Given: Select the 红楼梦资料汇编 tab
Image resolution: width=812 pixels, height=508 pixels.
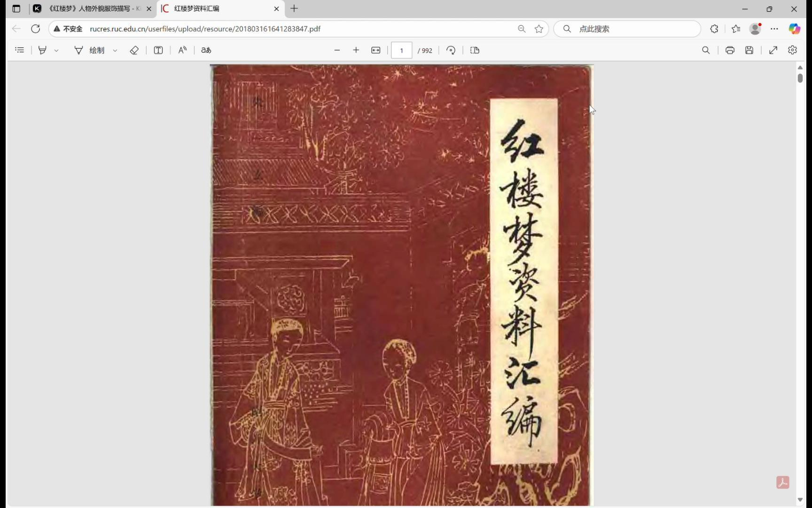Looking at the screenshot, I should (220, 8).
